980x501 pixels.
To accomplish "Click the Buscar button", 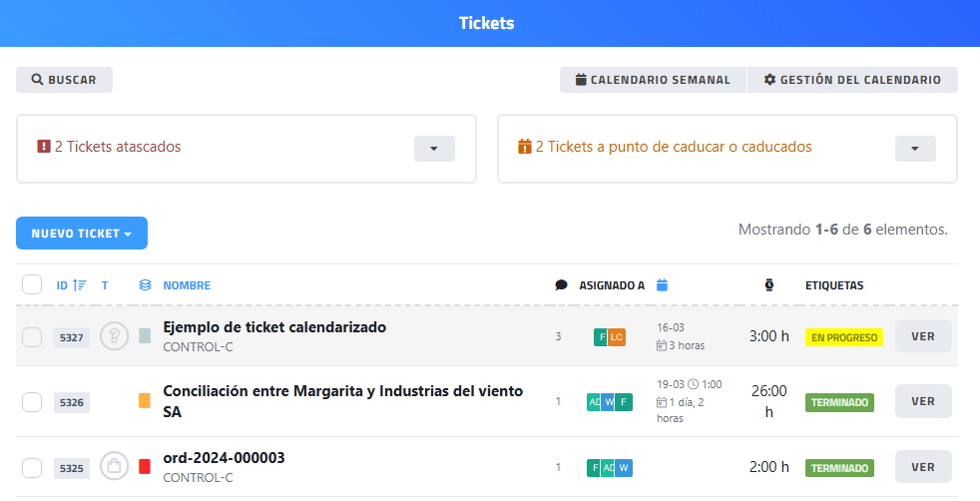I will tap(64, 80).
